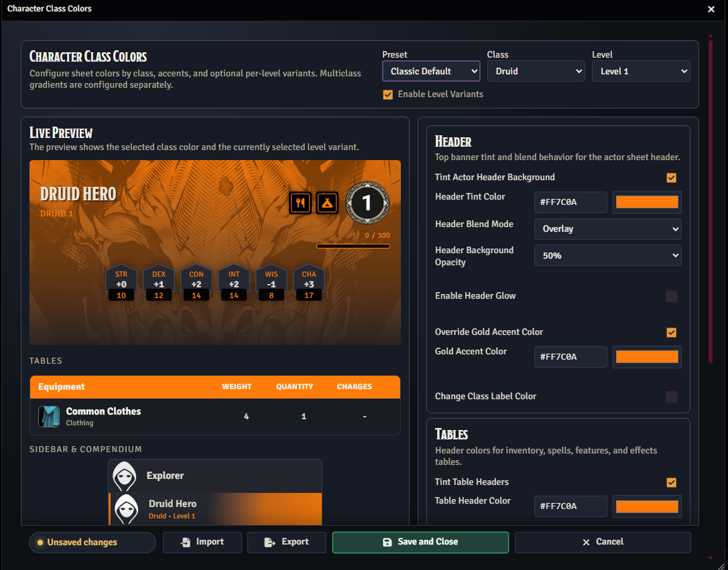Check the Change Class Label Color box
This screenshot has width=728, height=570.
(x=671, y=397)
